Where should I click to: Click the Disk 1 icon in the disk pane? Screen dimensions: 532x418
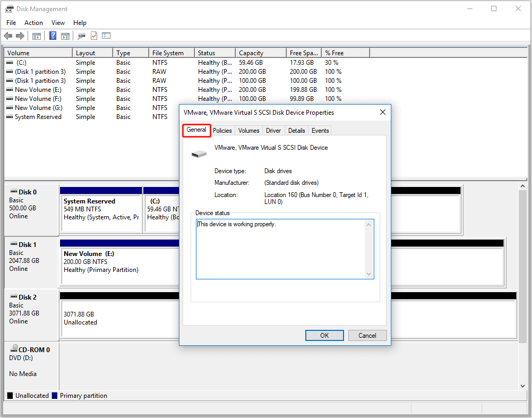14,244
